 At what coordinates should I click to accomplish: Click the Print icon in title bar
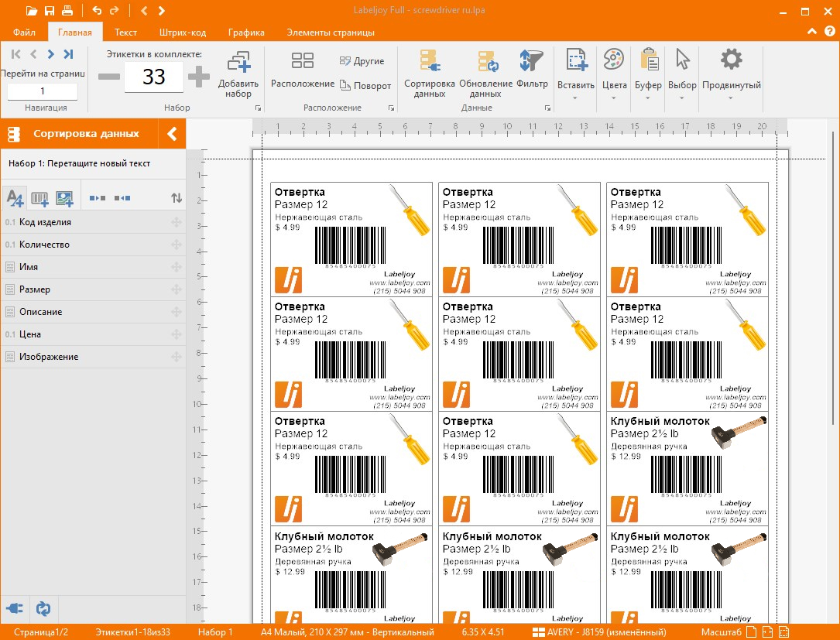(67, 10)
